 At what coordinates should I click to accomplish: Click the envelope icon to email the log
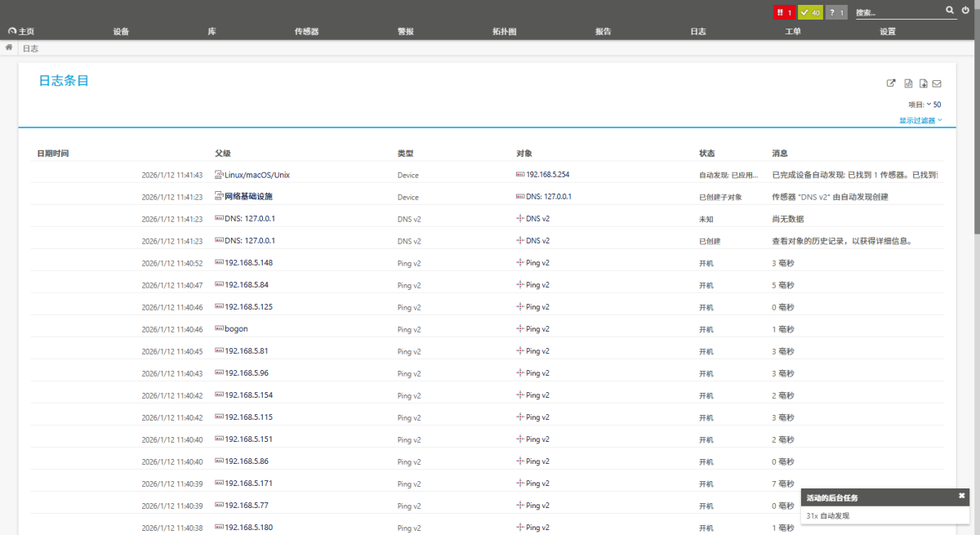(937, 82)
